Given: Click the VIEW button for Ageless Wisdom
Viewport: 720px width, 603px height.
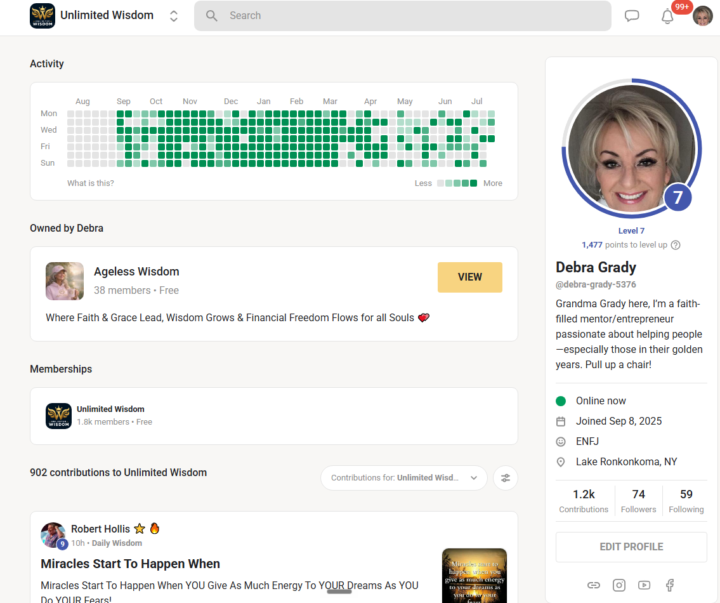Looking at the screenshot, I should click(x=470, y=277).
